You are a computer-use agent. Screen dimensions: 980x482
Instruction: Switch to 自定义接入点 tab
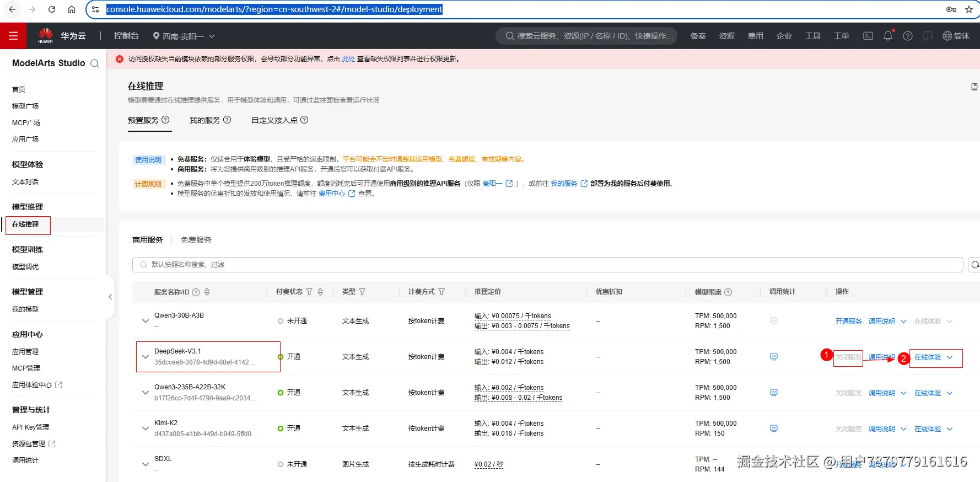(x=274, y=120)
